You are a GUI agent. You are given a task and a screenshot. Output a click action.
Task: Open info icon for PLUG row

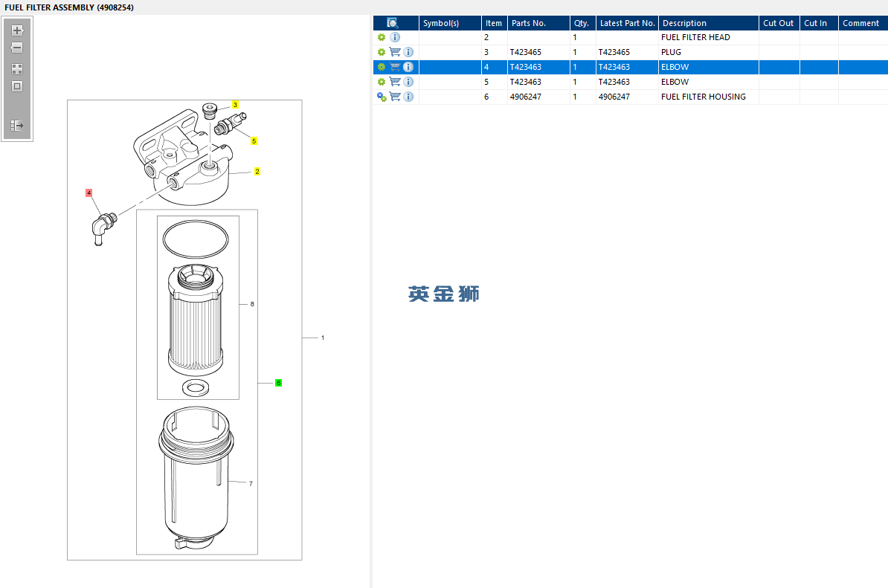[x=408, y=52]
